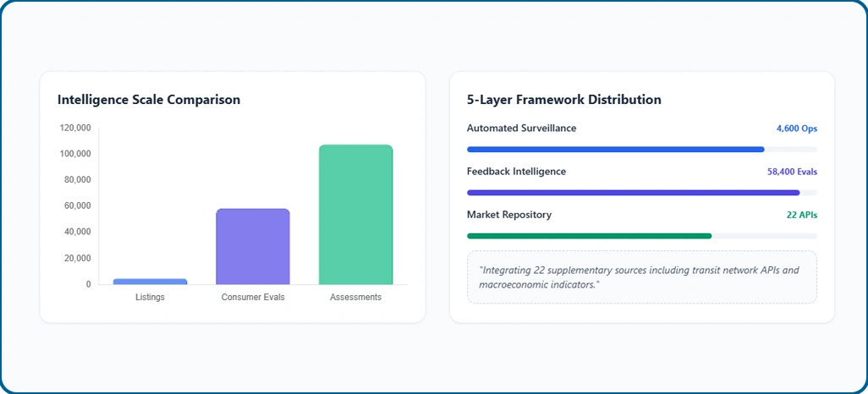The height and width of the screenshot is (394, 868).
Task: Click the Automated Surveillance label
Action: coord(521,129)
